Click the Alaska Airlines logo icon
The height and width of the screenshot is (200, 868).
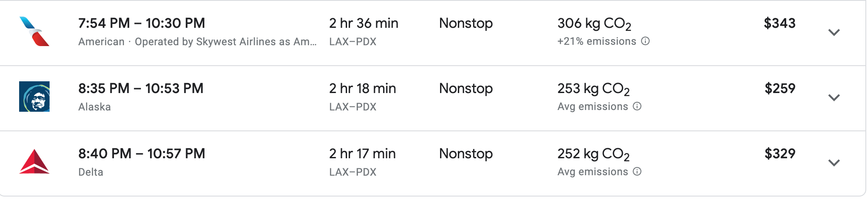pyautogui.click(x=34, y=97)
